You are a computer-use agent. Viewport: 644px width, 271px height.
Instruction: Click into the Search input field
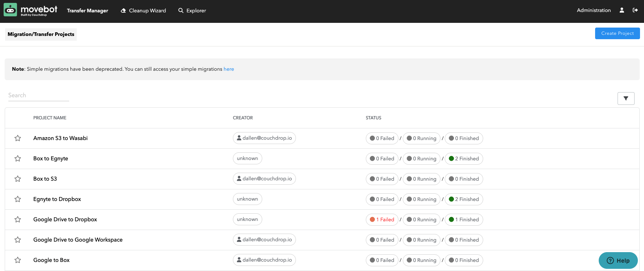38,95
